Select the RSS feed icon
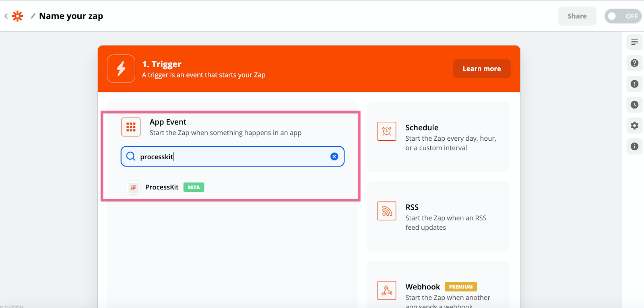 click(x=387, y=211)
